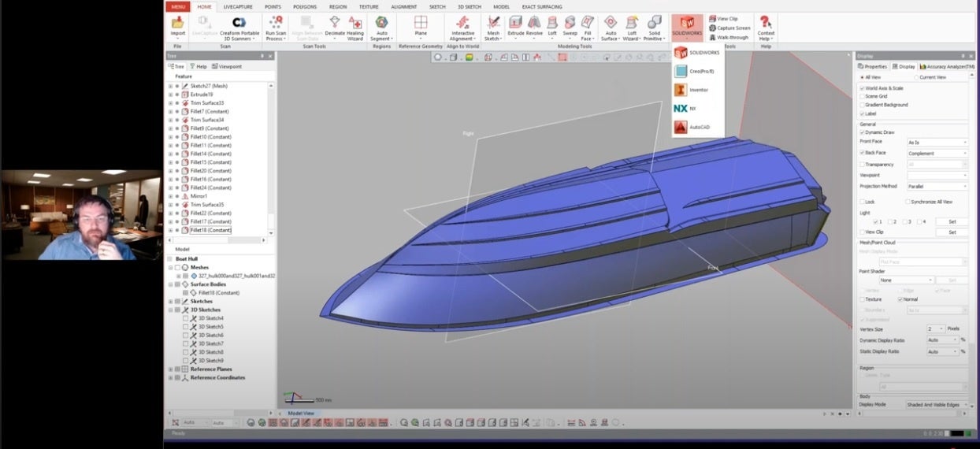Click the Import tool icon

(x=178, y=23)
